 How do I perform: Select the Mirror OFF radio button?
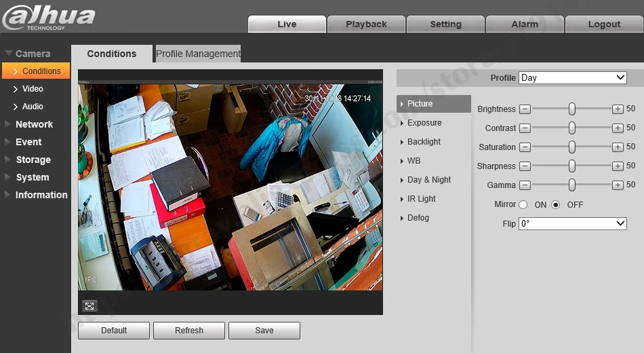[555, 204]
